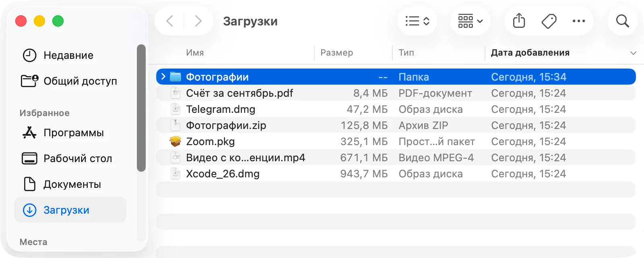Sort by Дата добавления column header
The width and height of the screenshot is (644, 258).
tap(530, 52)
